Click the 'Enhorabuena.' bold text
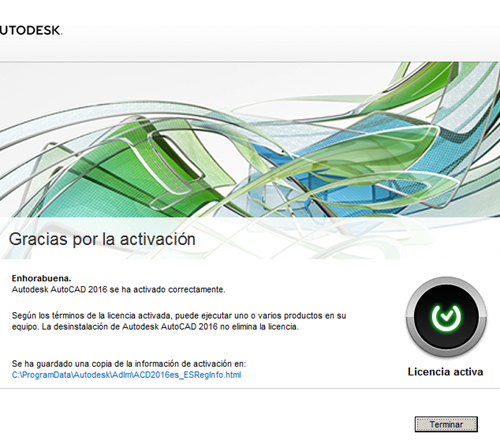 click(x=41, y=278)
